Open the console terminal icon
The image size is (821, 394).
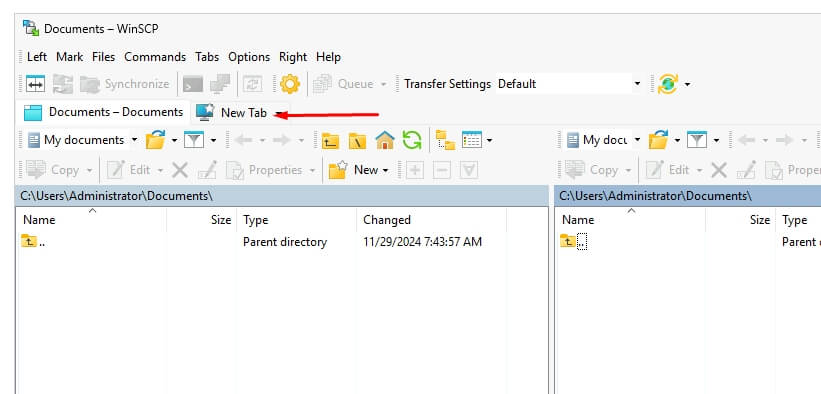[193, 84]
